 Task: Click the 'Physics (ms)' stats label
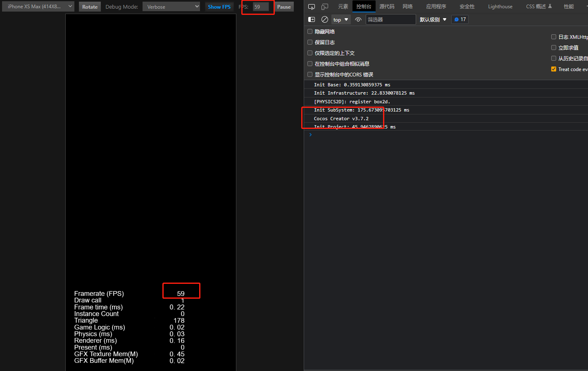(93, 334)
